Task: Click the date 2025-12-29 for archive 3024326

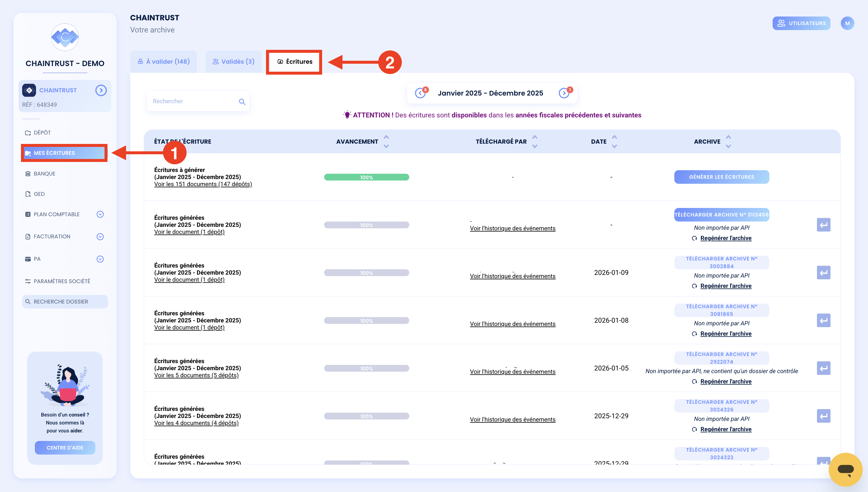Action: click(x=611, y=416)
